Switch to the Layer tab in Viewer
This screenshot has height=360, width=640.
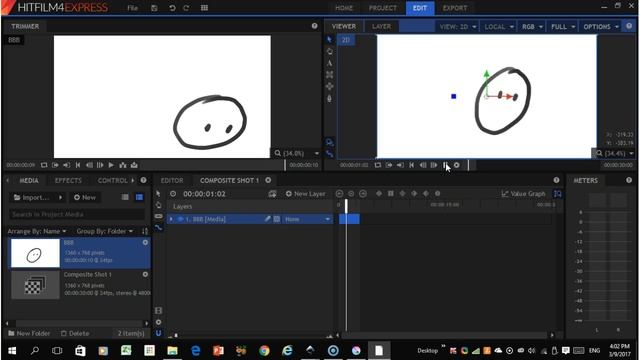[381, 27]
